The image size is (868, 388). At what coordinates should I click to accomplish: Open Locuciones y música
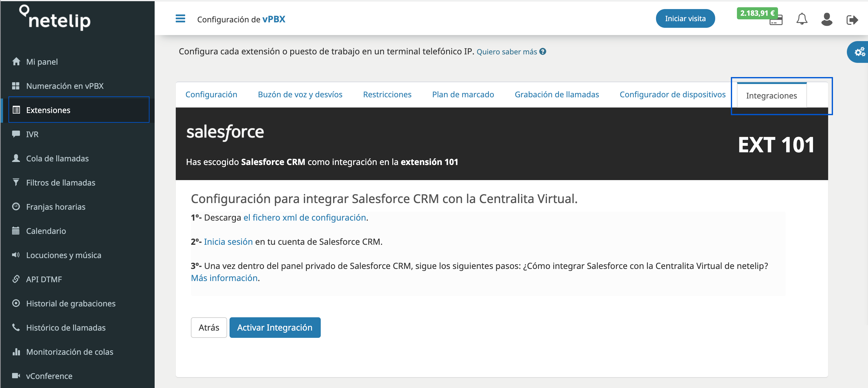click(64, 255)
